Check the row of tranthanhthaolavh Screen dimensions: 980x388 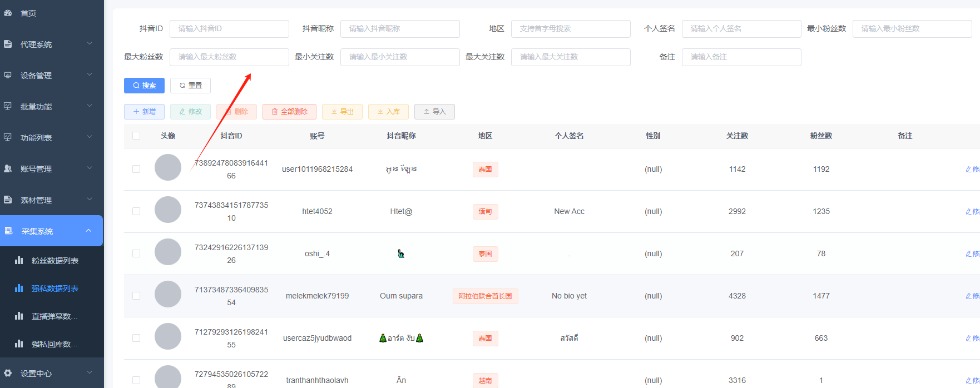click(136, 380)
